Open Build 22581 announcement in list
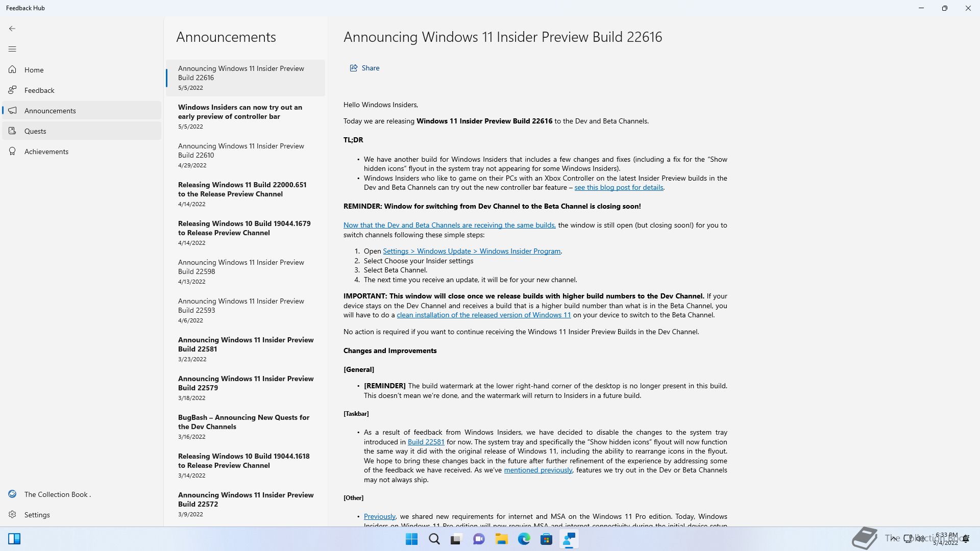Screen dimensions: 980x551 246,349
